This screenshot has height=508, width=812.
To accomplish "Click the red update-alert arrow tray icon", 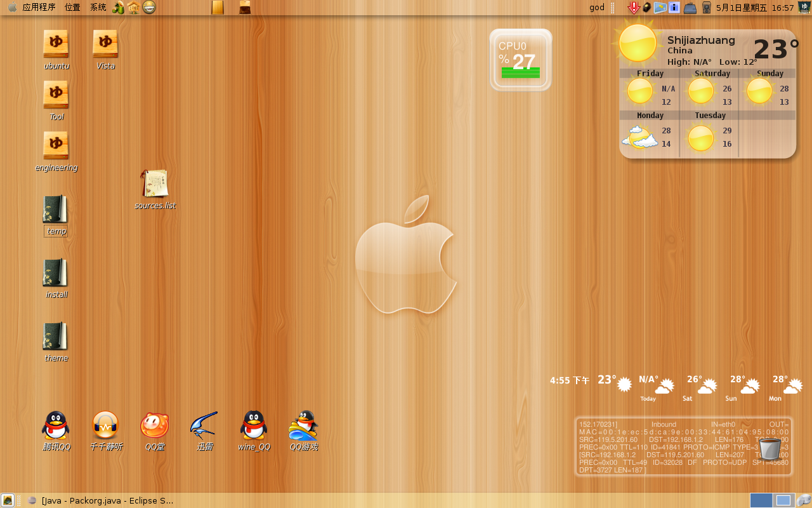I will [633, 8].
